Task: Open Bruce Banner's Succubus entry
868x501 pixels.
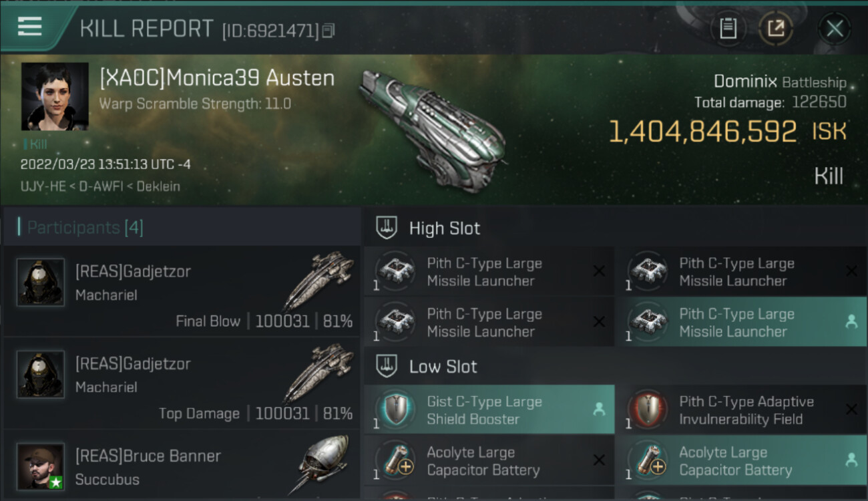Action: pyautogui.click(x=182, y=467)
